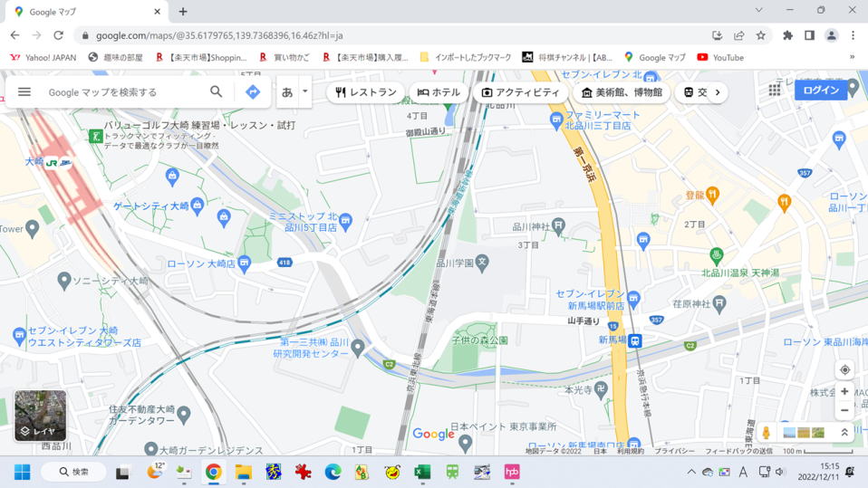Zoom in the map with plus
This screenshot has height=488, width=868.
(x=844, y=392)
